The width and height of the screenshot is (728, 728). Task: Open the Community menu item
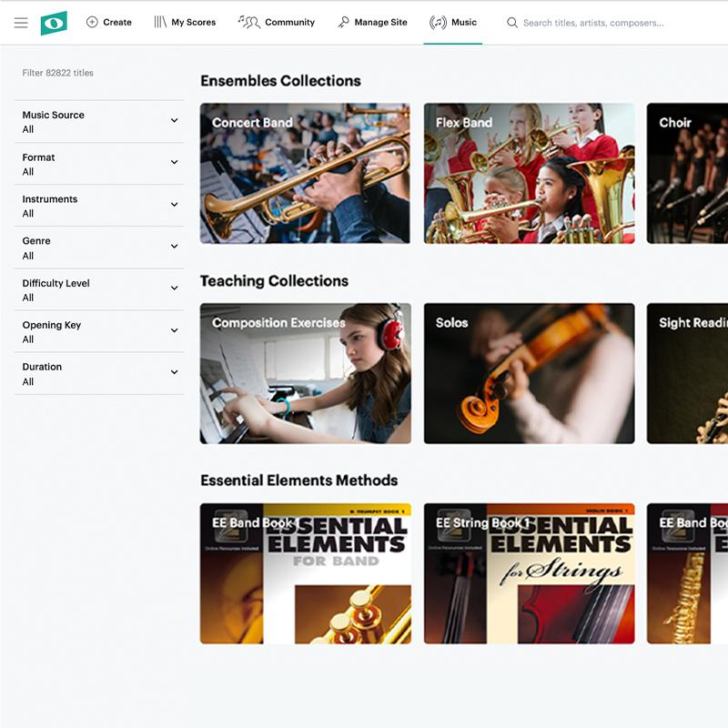click(x=278, y=21)
